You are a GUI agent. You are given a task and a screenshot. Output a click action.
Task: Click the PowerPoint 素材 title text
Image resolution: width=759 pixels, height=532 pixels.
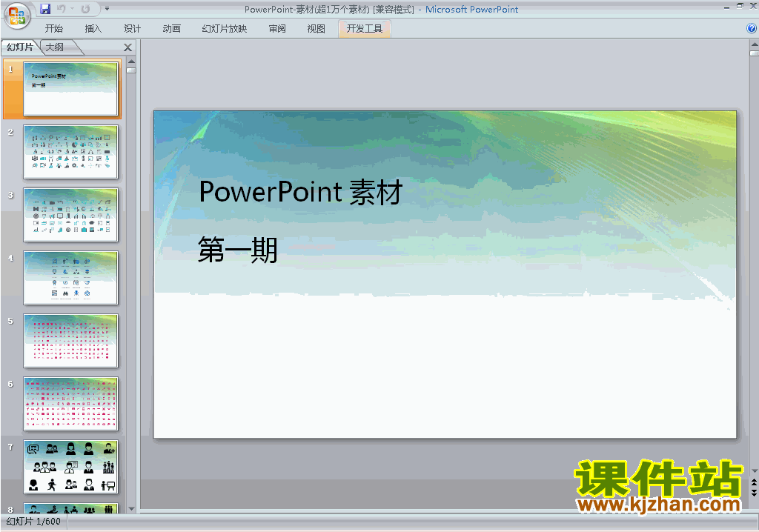pos(301,192)
